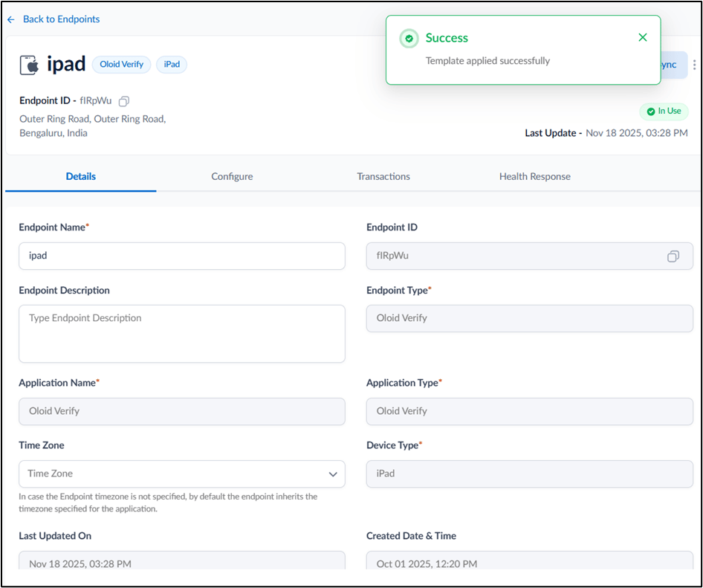Click the 'Success' notification title
Viewport: 703px width, 588px height.
tap(447, 38)
